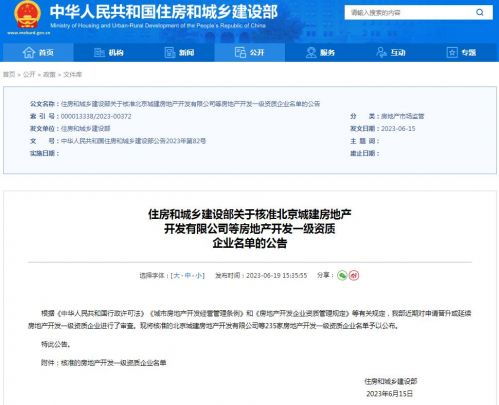499x405 pixels.
Task: Click the issue date 2023-06-15
Action: coord(398,129)
